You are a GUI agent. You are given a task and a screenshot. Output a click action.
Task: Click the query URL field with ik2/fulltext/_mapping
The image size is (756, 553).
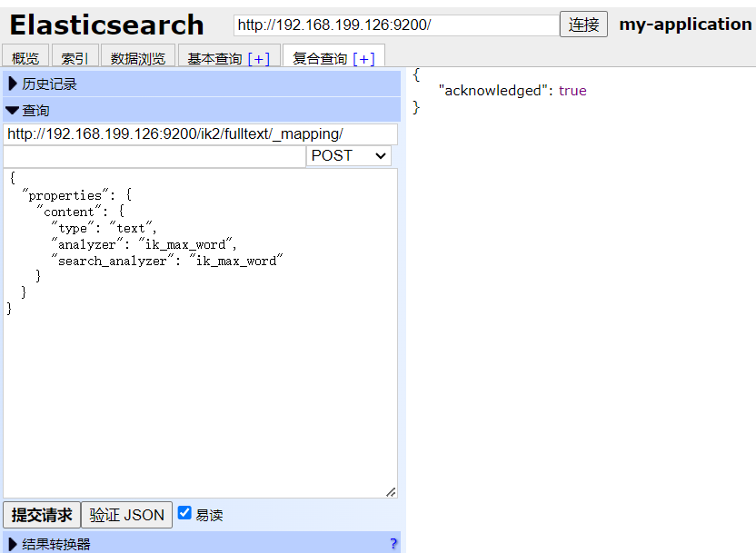pyautogui.click(x=201, y=133)
